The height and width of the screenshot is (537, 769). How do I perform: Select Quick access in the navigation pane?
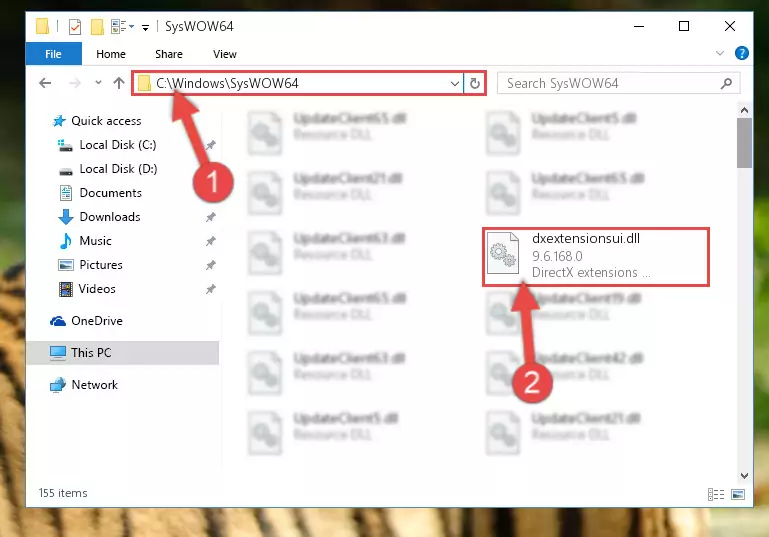[x=106, y=121]
